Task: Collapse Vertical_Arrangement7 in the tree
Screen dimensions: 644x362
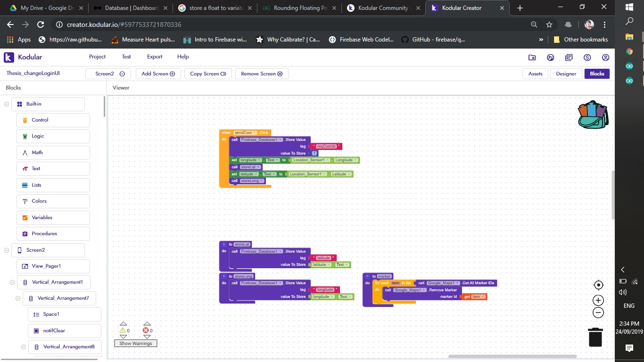Action: 18,298
